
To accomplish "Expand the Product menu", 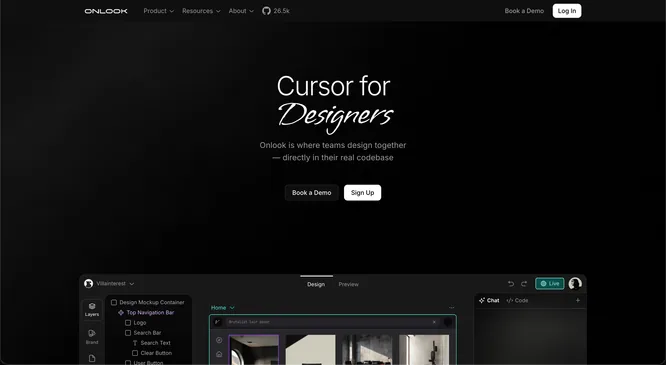I will tap(159, 11).
